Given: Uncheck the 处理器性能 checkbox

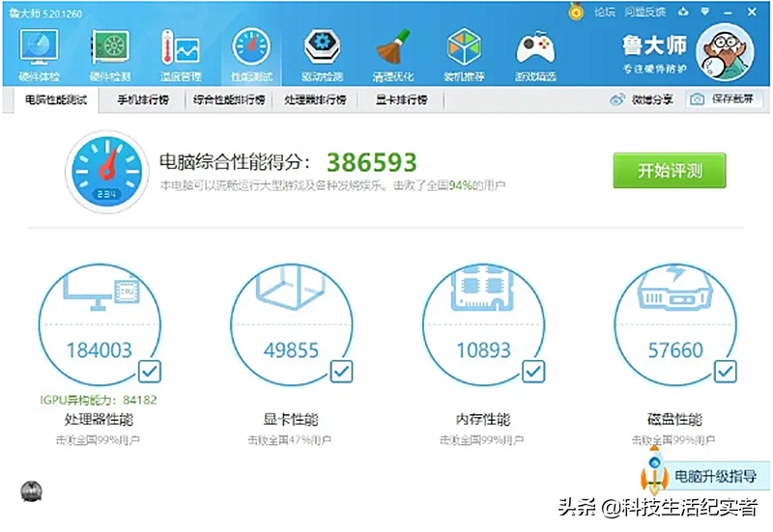Looking at the screenshot, I should (x=150, y=372).
